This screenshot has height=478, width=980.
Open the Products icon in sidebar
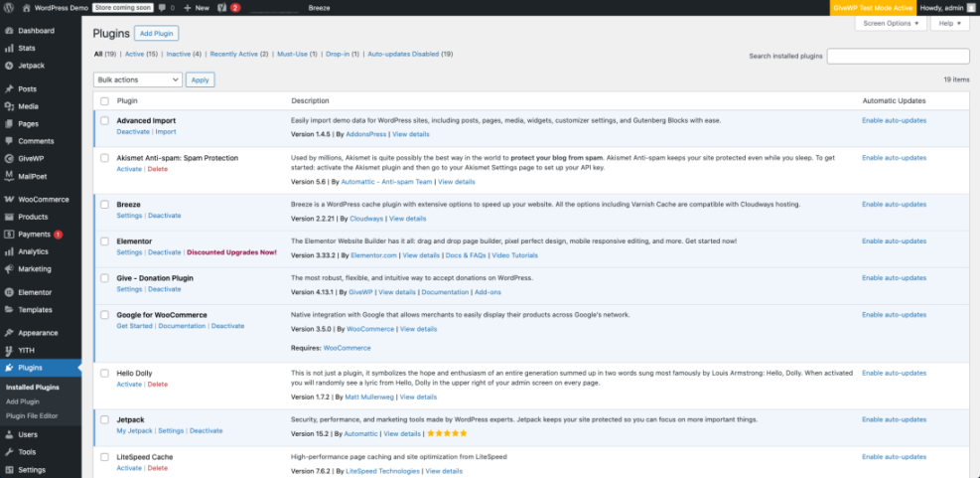pyautogui.click(x=9, y=217)
